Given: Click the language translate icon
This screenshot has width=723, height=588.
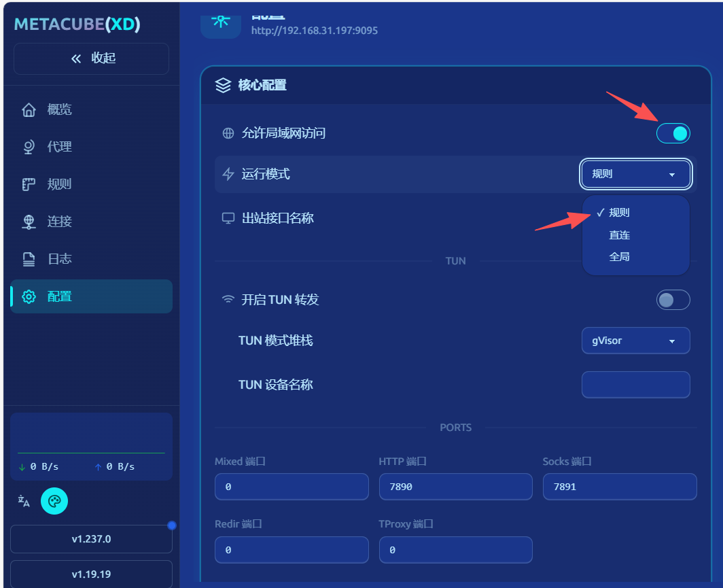Looking at the screenshot, I should 24,501.
